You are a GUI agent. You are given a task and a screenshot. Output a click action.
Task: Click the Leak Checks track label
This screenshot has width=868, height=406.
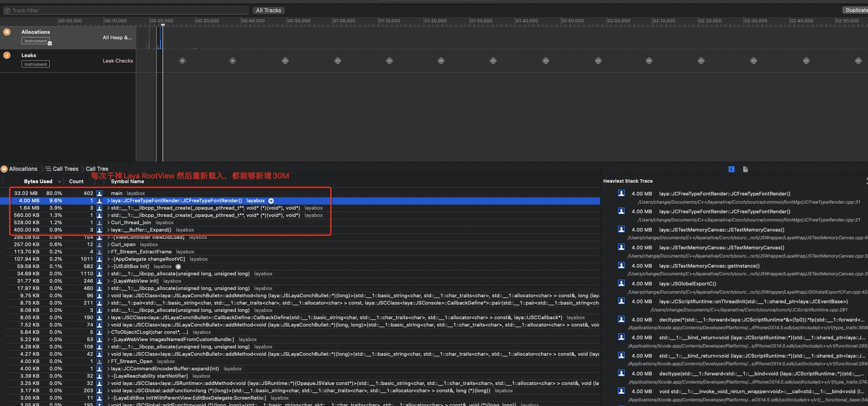point(117,61)
